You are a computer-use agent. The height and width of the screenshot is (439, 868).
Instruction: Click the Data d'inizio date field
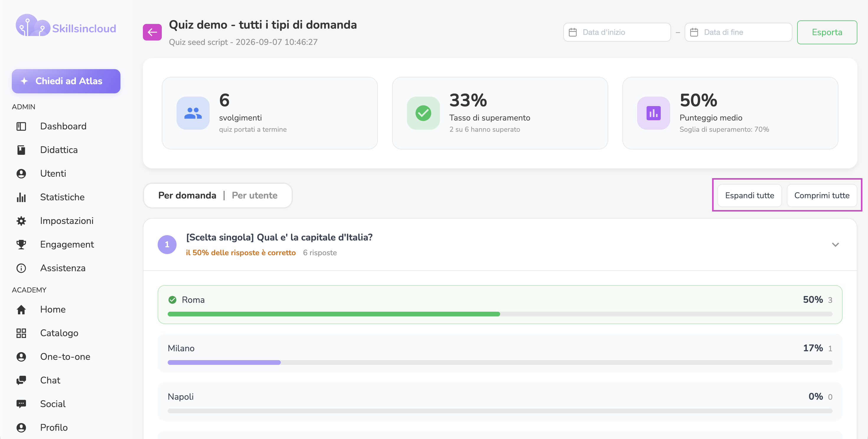(x=617, y=32)
